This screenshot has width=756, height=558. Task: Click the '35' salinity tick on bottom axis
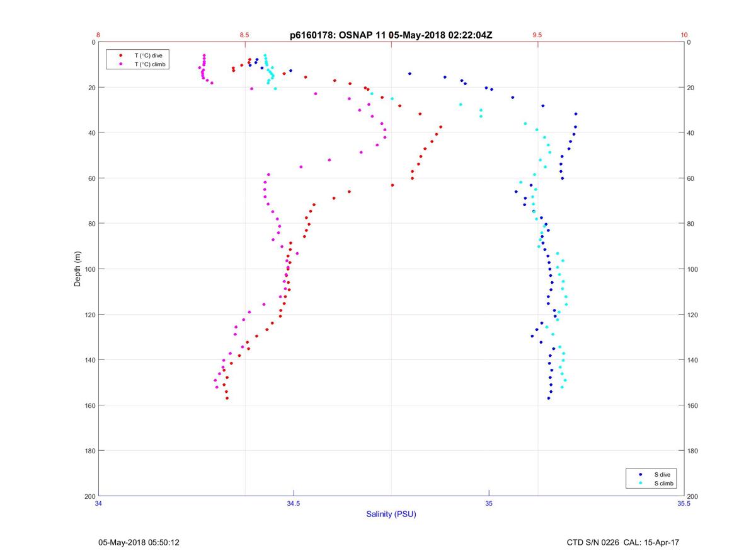(489, 503)
